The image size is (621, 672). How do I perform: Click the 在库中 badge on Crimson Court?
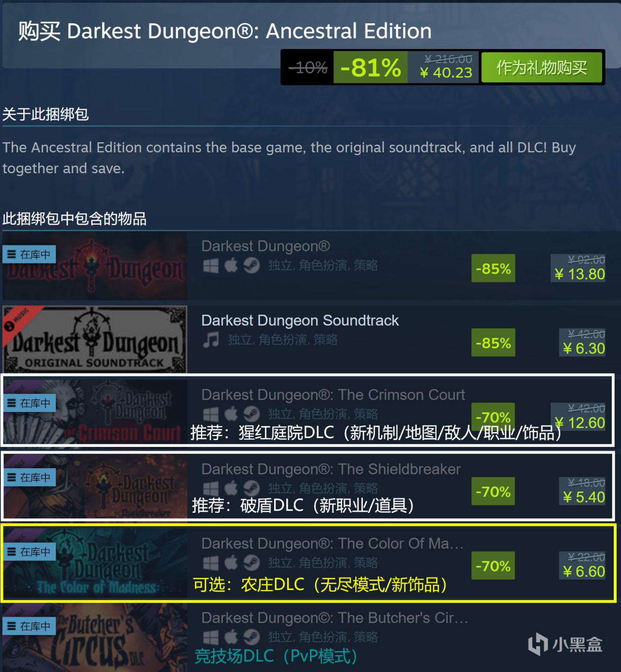point(30,403)
